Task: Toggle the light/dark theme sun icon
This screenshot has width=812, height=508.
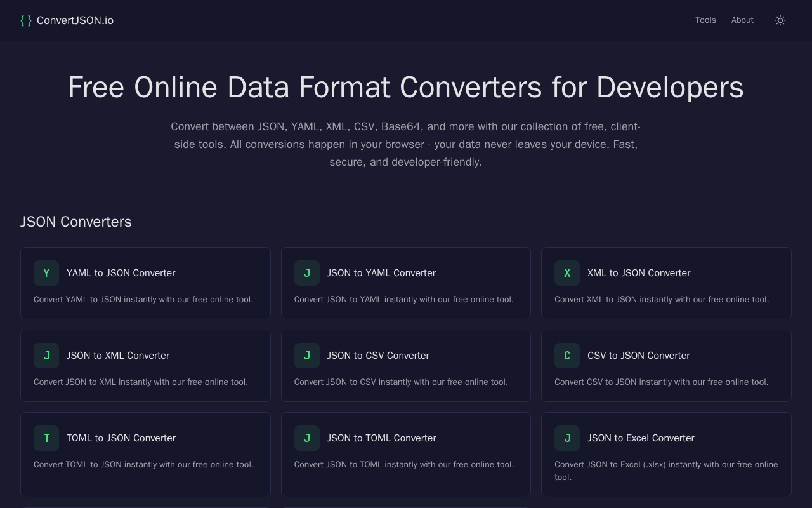Action: [x=780, y=20]
